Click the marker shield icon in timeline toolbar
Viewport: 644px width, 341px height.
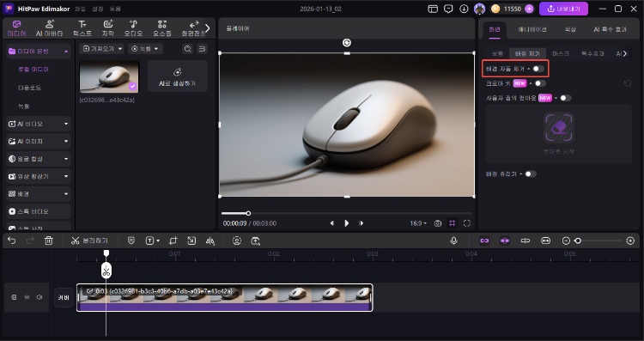(x=131, y=241)
